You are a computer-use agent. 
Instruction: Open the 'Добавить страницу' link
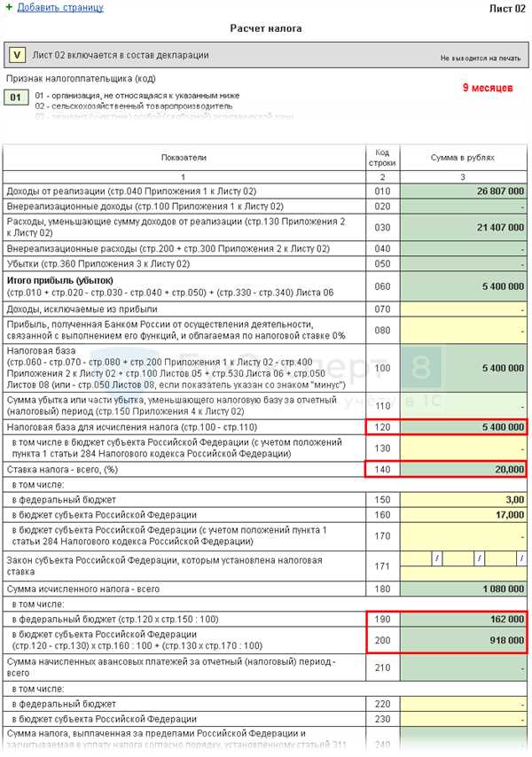click(x=60, y=8)
